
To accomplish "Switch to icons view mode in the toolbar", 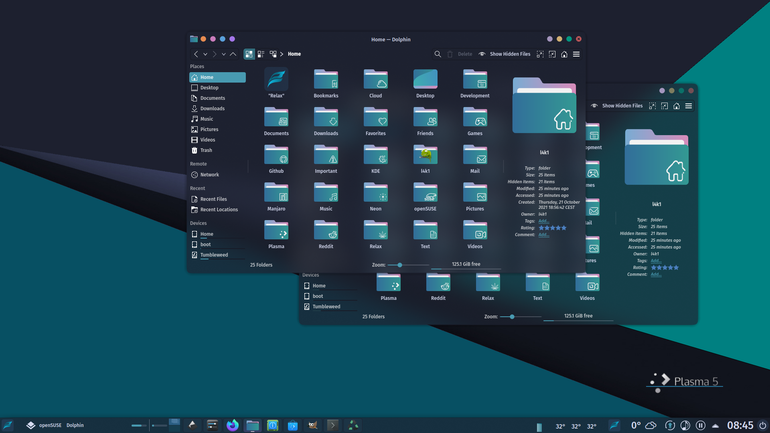I will [249, 54].
